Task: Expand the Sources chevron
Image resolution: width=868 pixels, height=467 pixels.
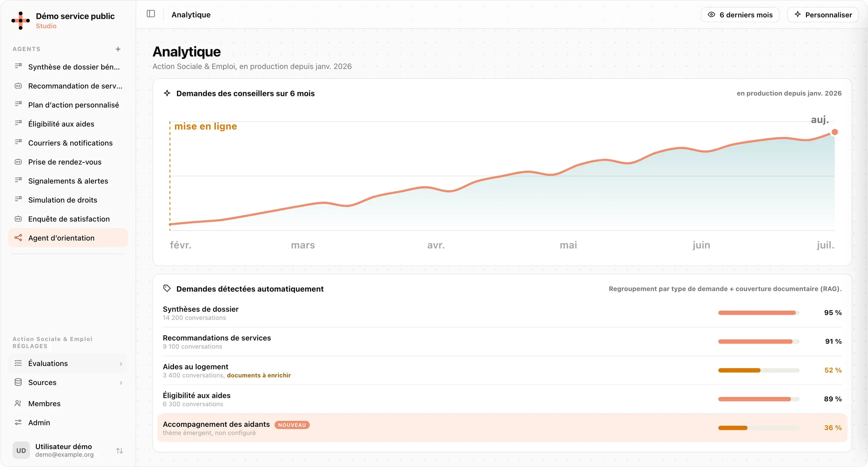Action: 121,383
